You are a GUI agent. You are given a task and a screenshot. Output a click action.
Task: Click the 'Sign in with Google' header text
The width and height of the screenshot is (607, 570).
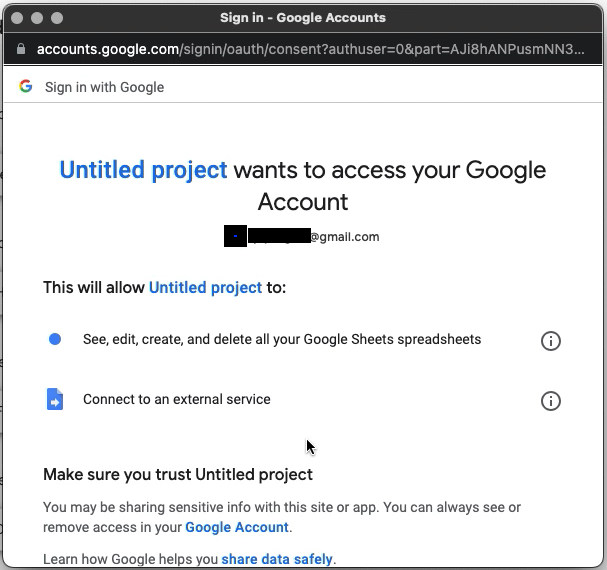click(104, 87)
